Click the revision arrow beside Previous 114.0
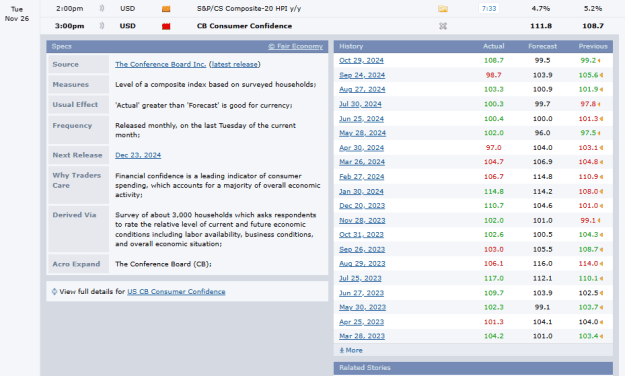This screenshot has height=376, width=625. [601, 264]
